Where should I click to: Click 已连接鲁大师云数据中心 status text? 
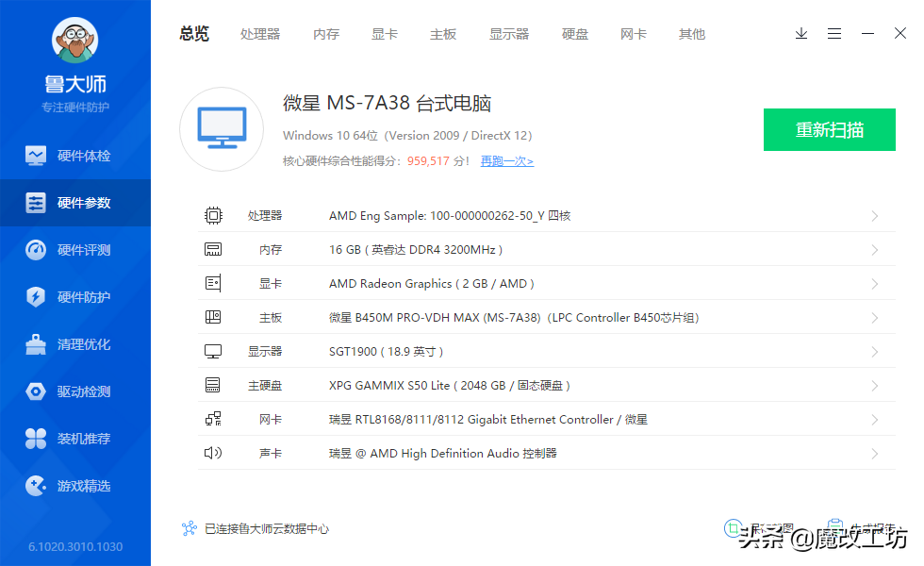coord(266,529)
